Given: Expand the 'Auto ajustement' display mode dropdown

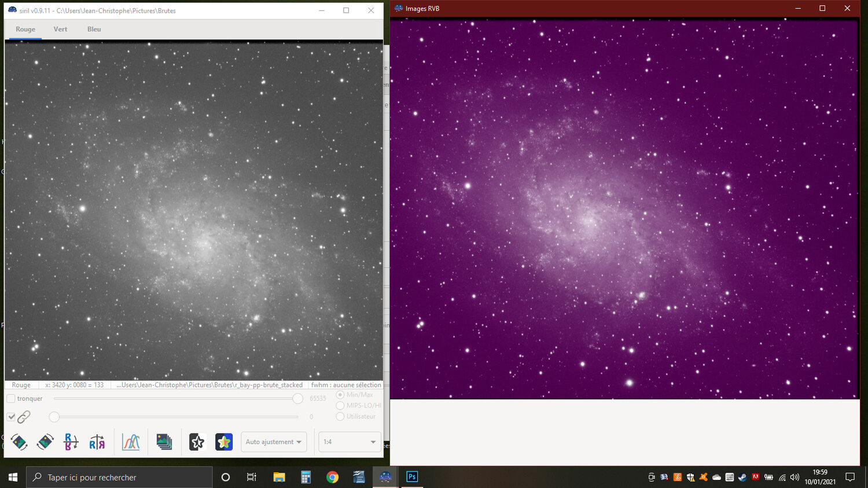Looking at the screenshot, I should pyautogui.click(x=274, y=442).
